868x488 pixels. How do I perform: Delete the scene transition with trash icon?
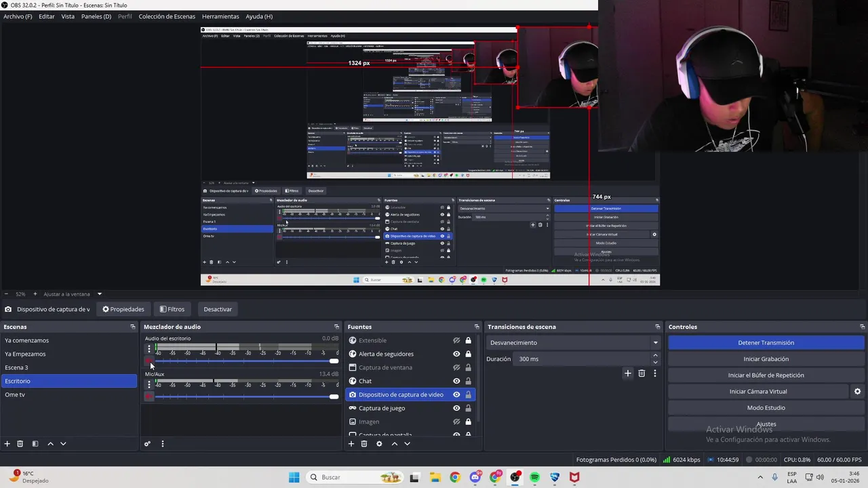click(x=642, y=373)
